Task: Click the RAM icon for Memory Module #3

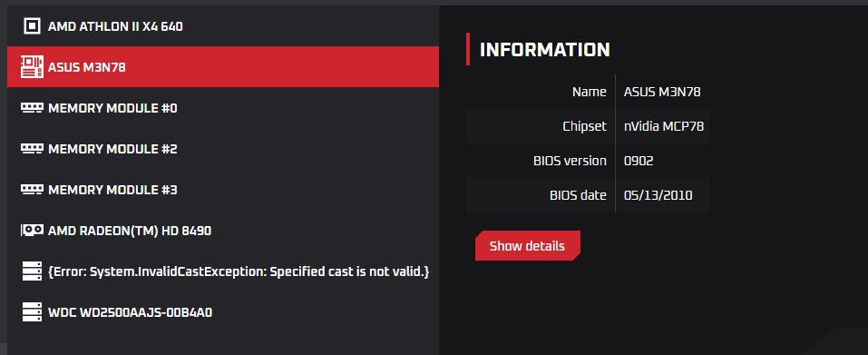Action: [32, 190]
